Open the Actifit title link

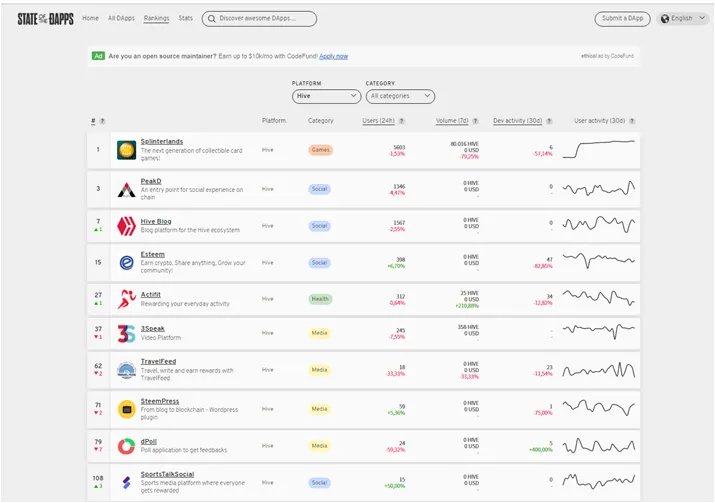[x=150, y=295]
